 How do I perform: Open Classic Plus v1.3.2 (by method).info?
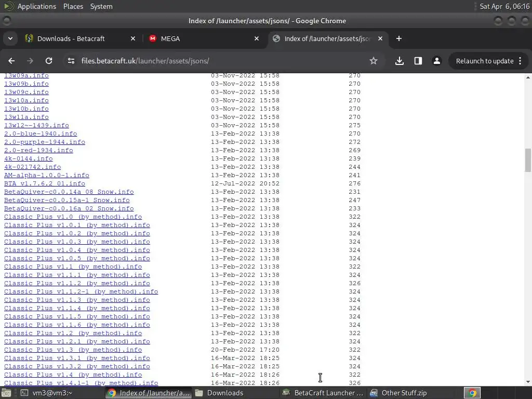pos(77,366)
